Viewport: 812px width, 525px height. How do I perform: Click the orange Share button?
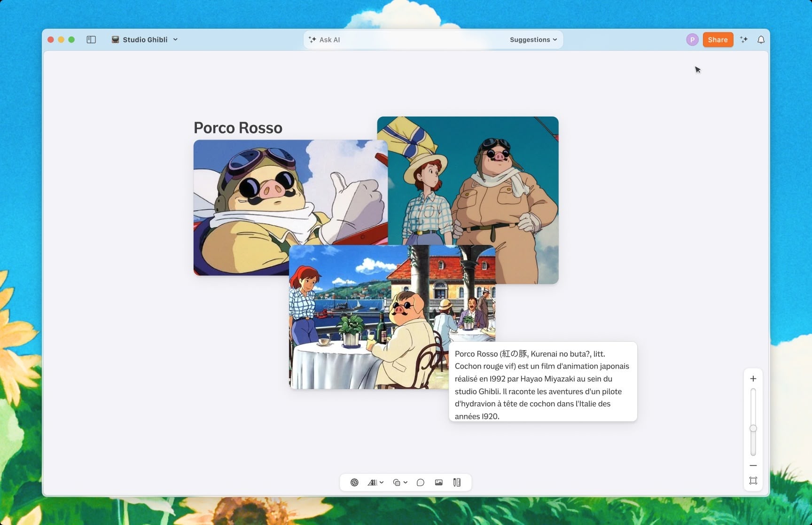tap(718, 39)
